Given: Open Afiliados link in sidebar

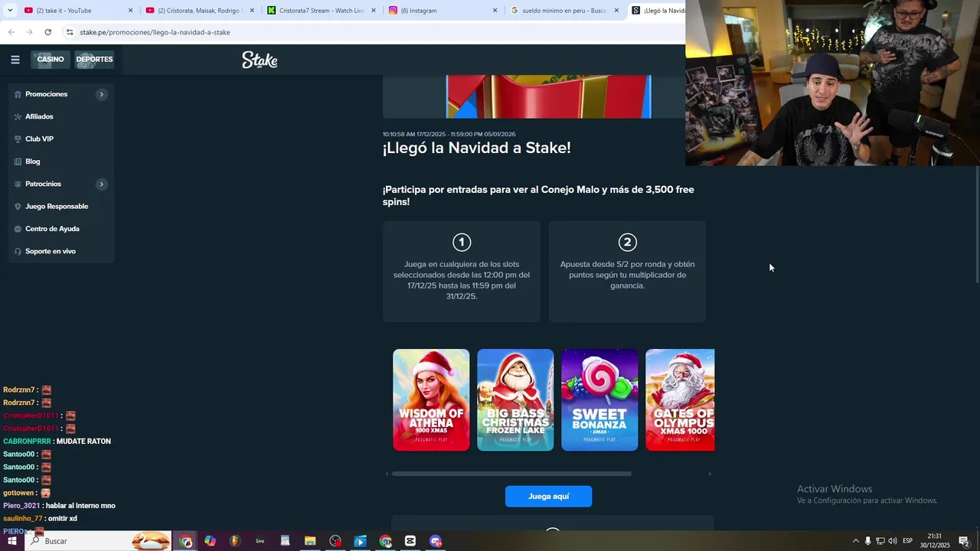Looking at the screenshot, I should click(x=39, y=116).
